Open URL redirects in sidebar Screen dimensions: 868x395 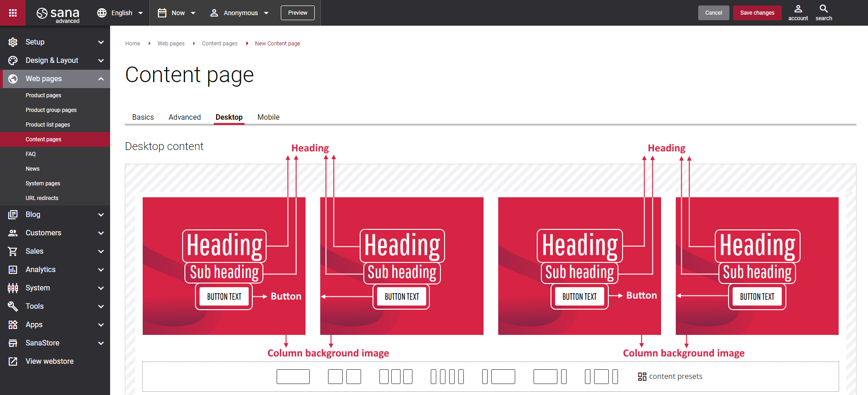pyautogui.click(x=42, y=198)
